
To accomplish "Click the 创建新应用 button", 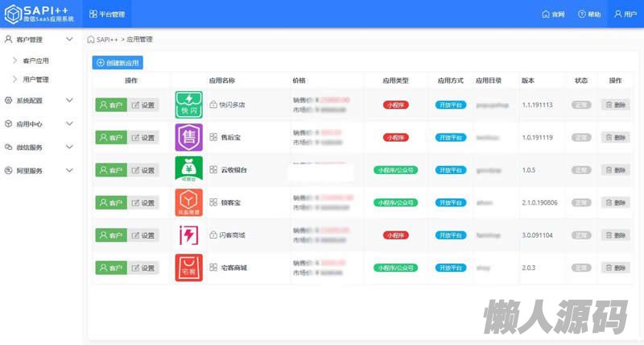I will (118, 63).
